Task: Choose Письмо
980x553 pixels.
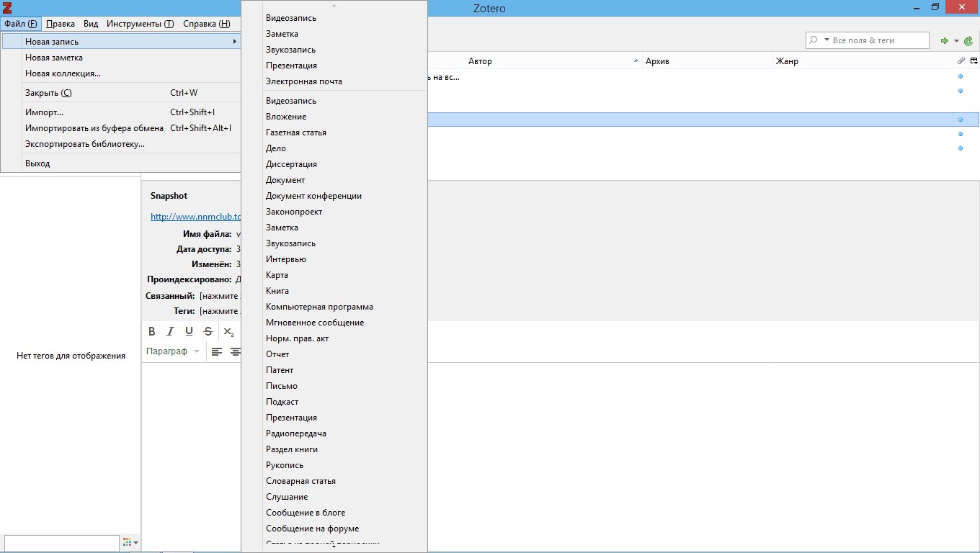Action: (x=334, y=386)
